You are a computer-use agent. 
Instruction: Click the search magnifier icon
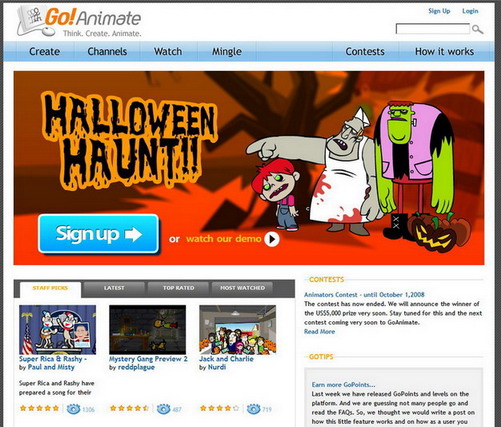(478, 29)
